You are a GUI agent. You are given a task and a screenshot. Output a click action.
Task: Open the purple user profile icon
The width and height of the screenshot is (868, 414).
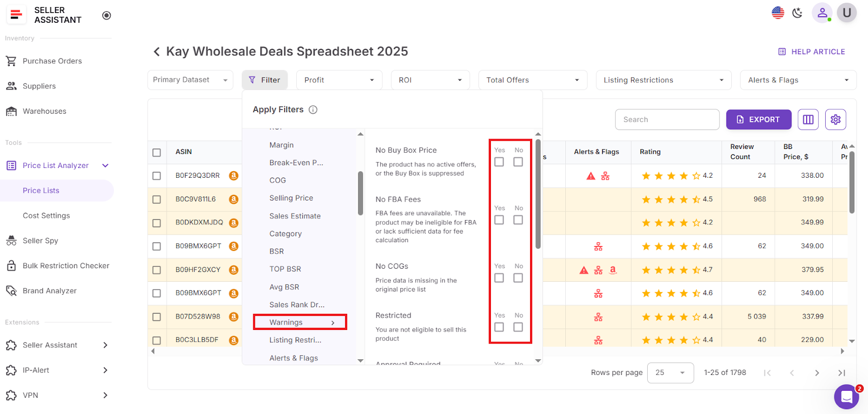click(822, 12)
